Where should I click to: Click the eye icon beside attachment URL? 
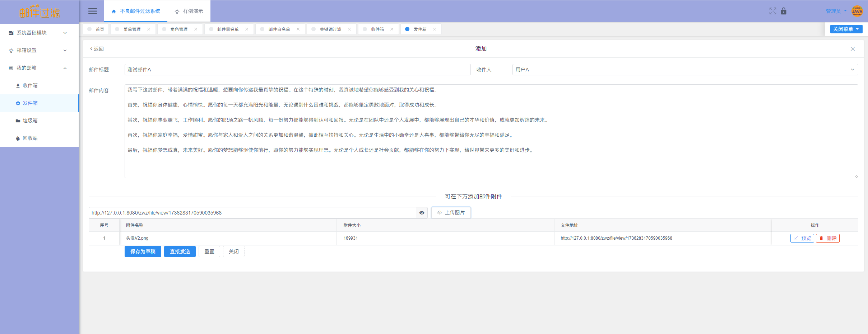point(422,213)
